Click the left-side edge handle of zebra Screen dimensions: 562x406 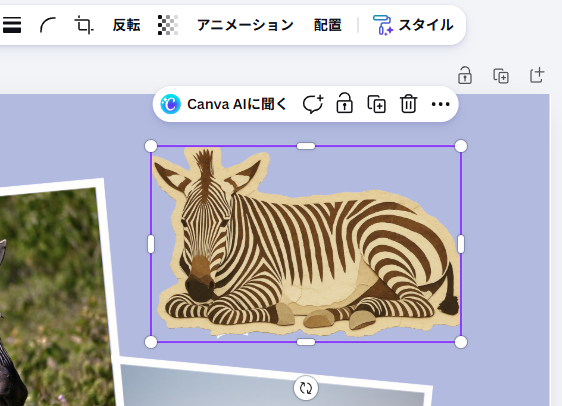[x=151, y=244]
